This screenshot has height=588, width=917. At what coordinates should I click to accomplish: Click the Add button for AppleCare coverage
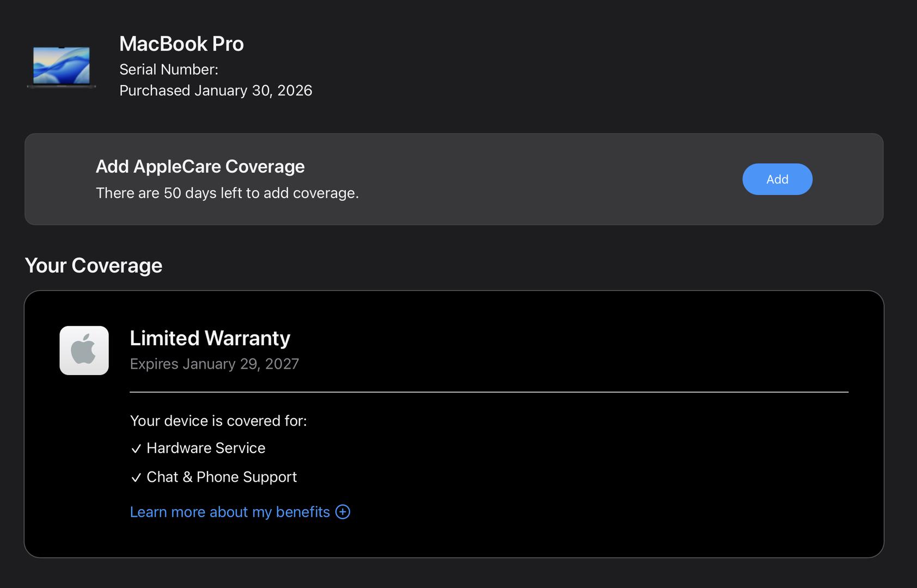click(x=777, y=179)
